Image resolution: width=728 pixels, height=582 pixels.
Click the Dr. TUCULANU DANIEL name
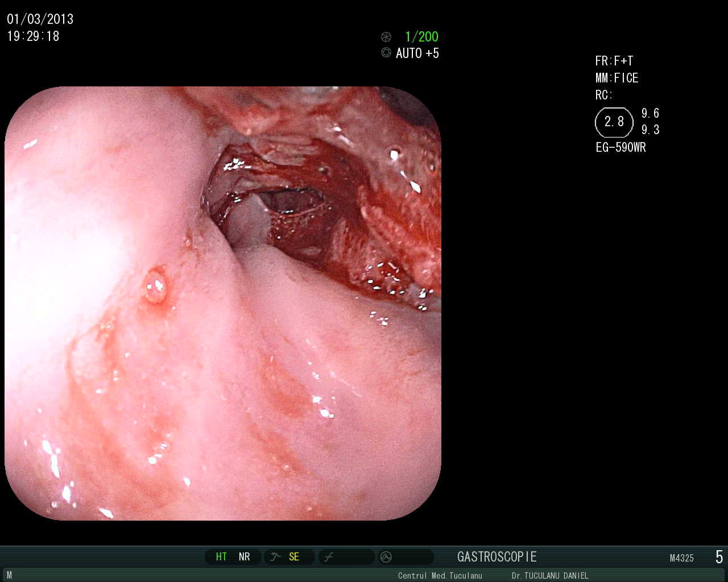pos(550,576)
